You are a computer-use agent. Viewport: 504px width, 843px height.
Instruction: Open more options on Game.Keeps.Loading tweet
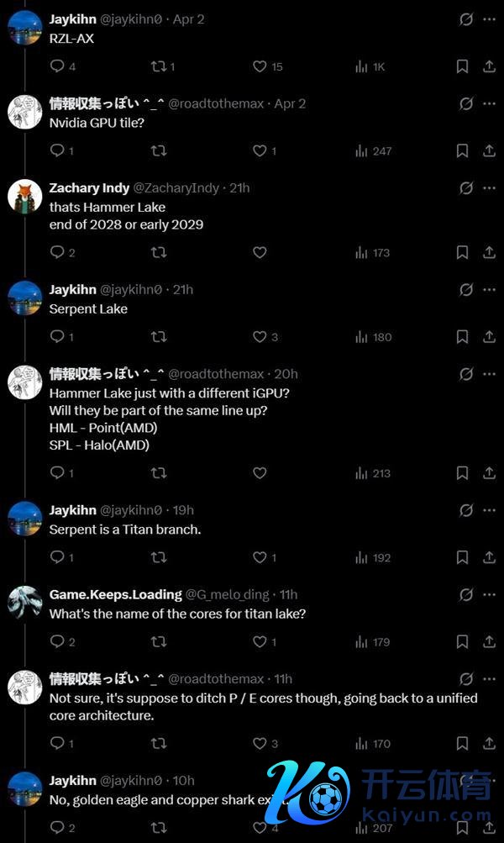(489, 594)
